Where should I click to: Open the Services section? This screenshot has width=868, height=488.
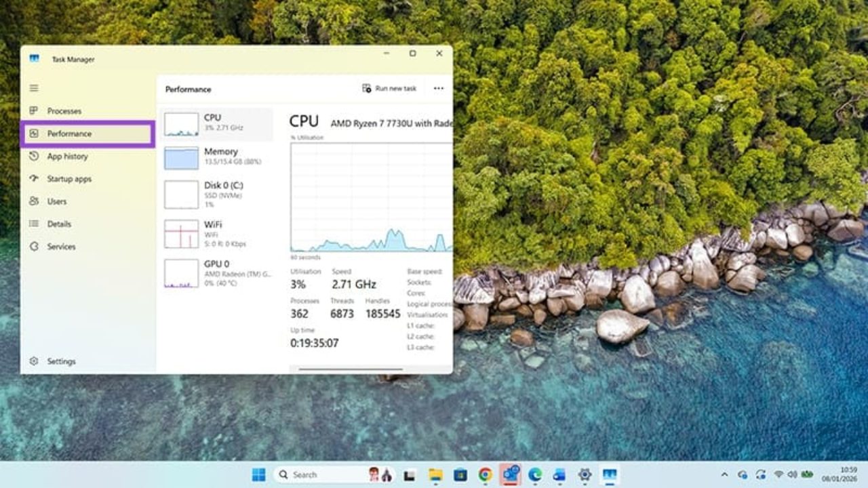pyautogui.click(x=60, y=246)
